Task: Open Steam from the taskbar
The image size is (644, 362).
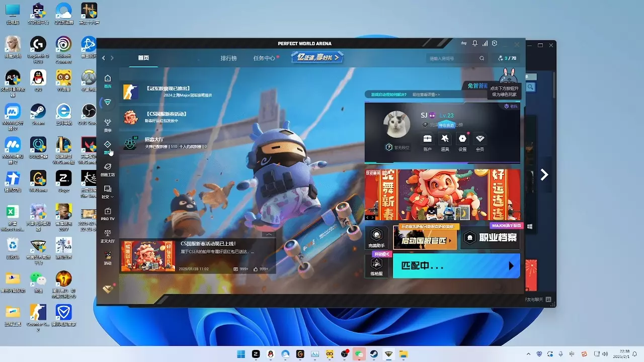Action: coord(373,354)
